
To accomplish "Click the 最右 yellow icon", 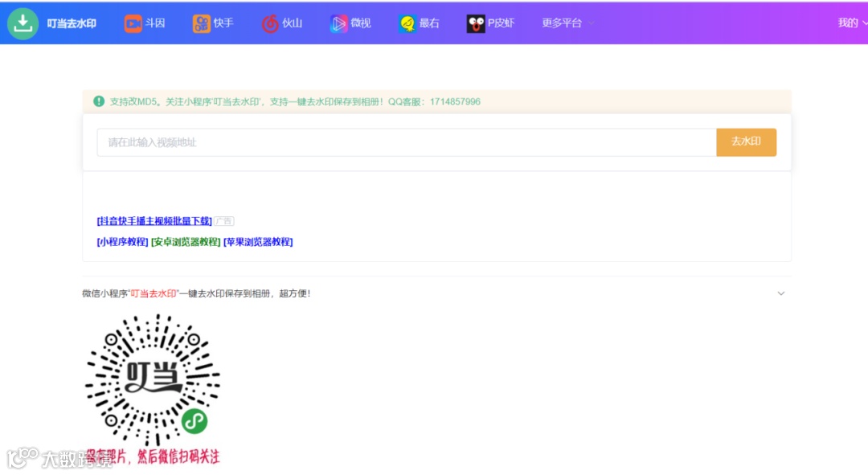I will [407, 23].
